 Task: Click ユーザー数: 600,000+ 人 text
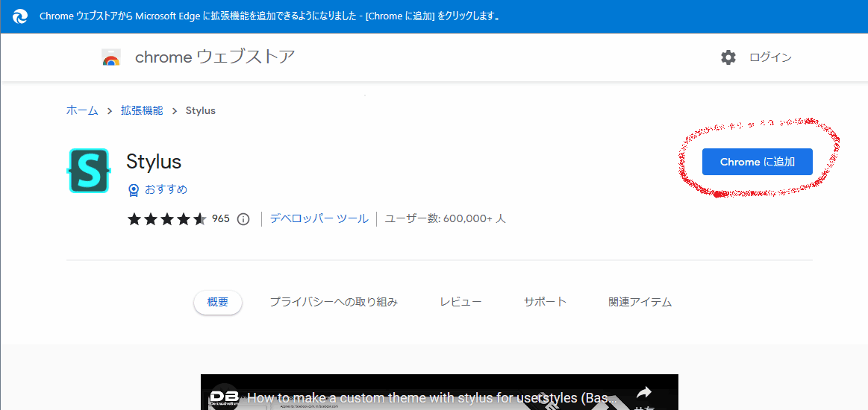(x=445, y=219)
